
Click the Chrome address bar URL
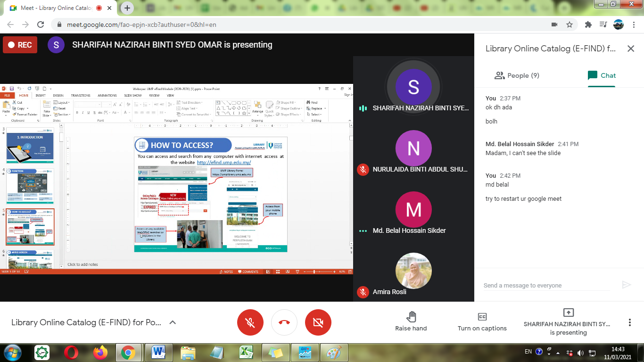click(x=141, y=25)
